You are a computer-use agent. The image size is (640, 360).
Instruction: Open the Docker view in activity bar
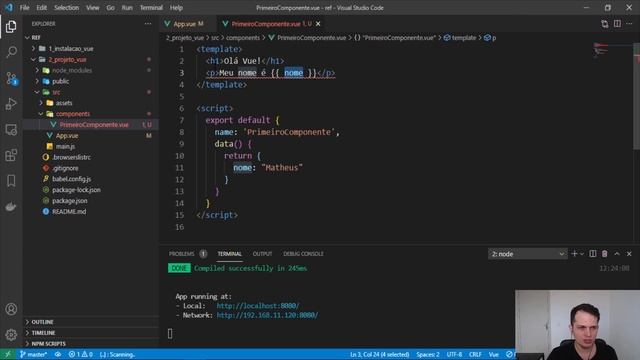pos(11,207)
